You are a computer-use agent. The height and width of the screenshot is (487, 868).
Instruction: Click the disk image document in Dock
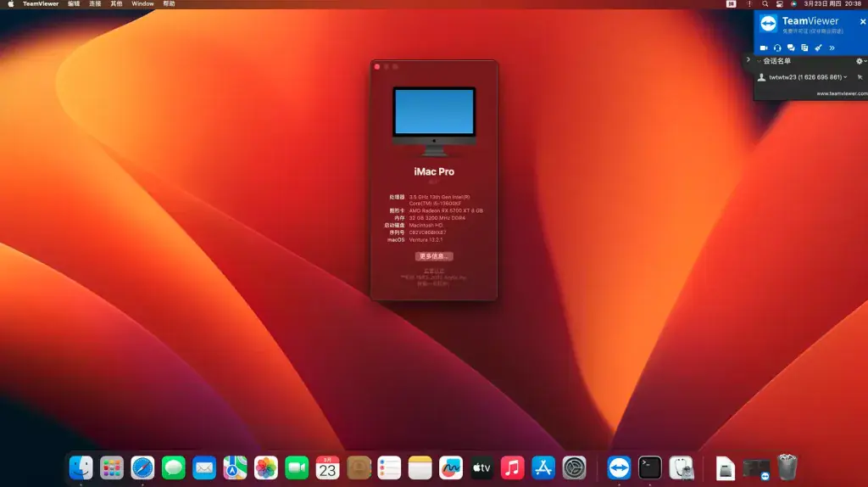726,468
